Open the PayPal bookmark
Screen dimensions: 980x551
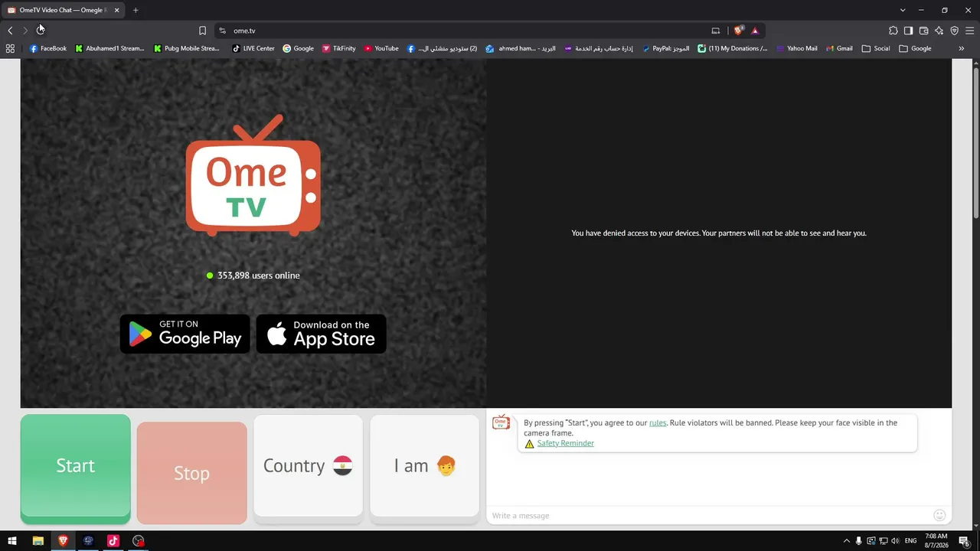(x=665, y=48)
